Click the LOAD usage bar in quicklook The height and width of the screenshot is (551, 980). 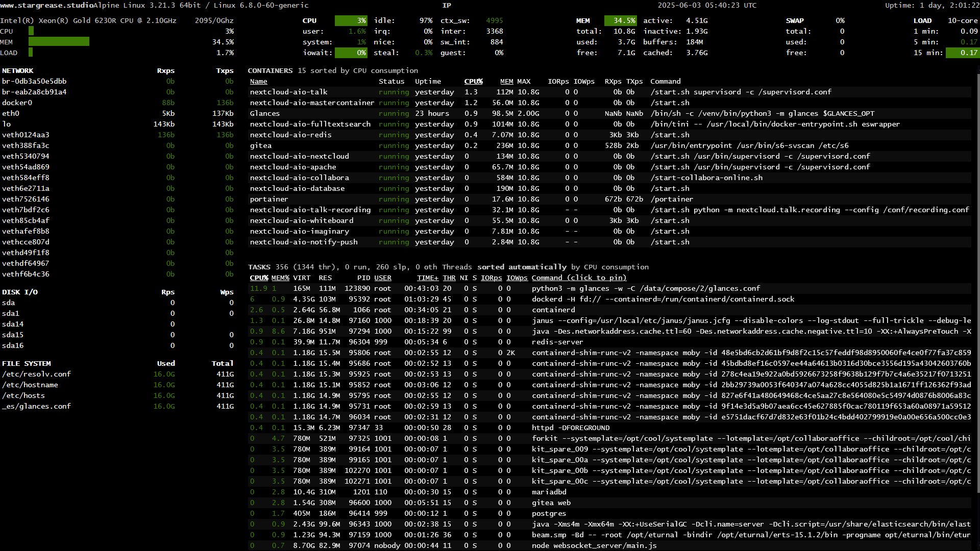pyautogui.click(x=31, y=53)
